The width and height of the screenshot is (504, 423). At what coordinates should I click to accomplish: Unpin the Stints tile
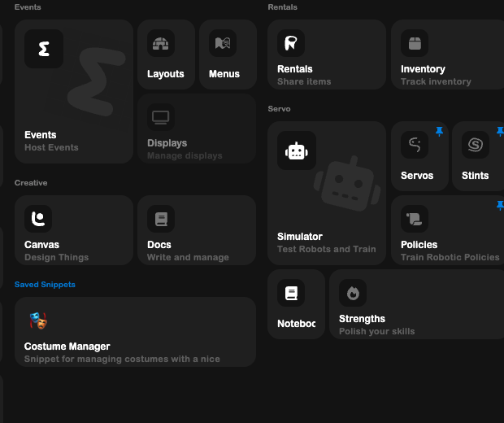tap(500, 131)
